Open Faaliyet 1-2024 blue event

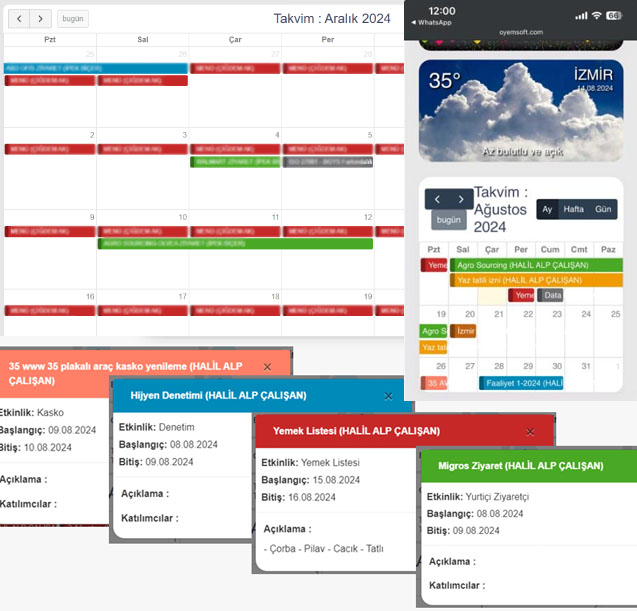click(521, 383)
